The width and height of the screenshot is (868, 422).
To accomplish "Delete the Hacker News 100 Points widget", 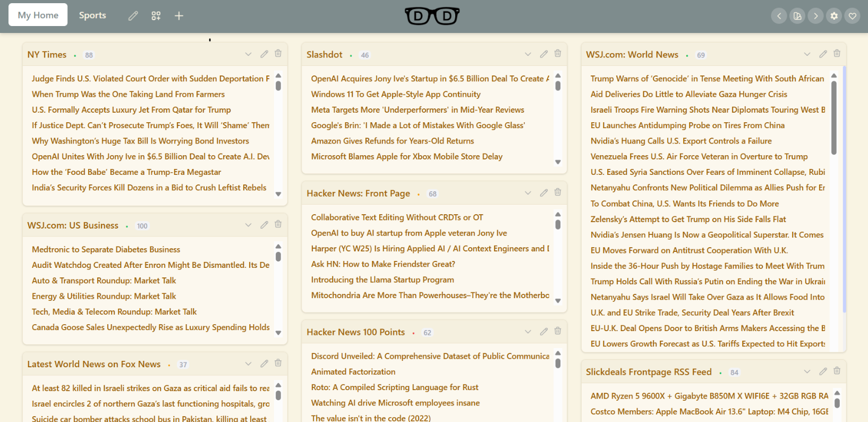I will (x=558, y=331).
